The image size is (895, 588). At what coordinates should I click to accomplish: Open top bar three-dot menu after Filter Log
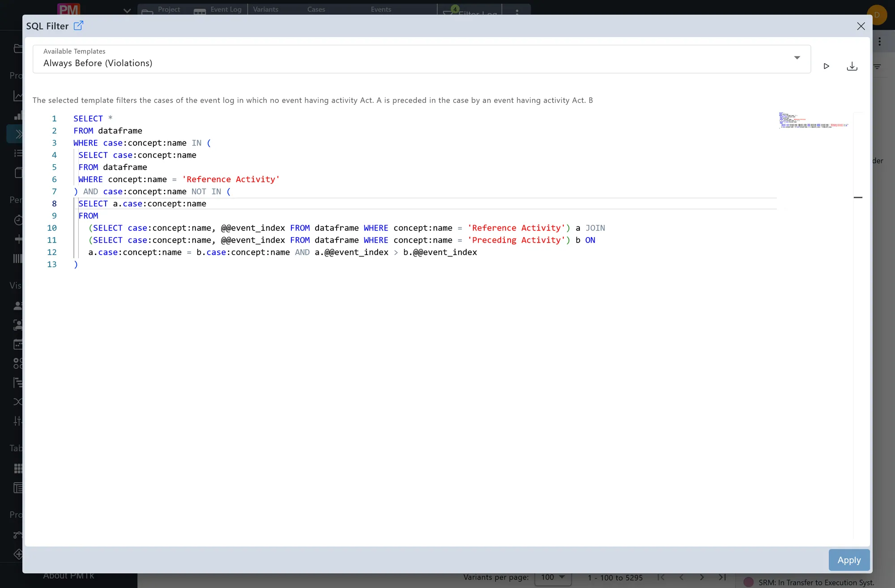[x=517, y=11]
